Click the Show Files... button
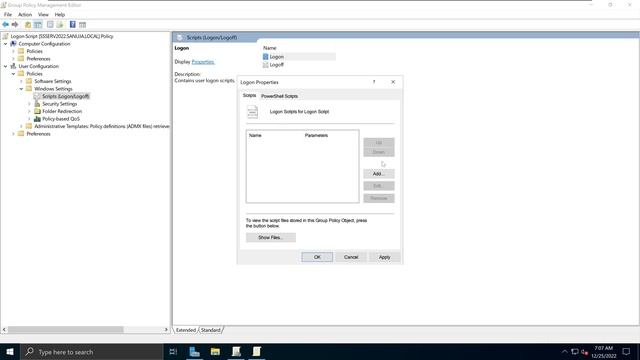The height and width of the screenshot is (360, 640). (x=271, y=237)
